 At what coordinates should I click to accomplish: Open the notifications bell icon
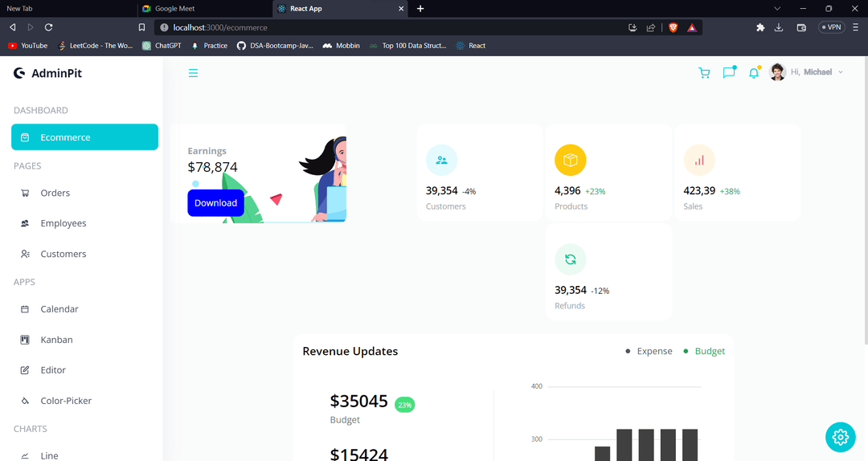pos(754,73)
